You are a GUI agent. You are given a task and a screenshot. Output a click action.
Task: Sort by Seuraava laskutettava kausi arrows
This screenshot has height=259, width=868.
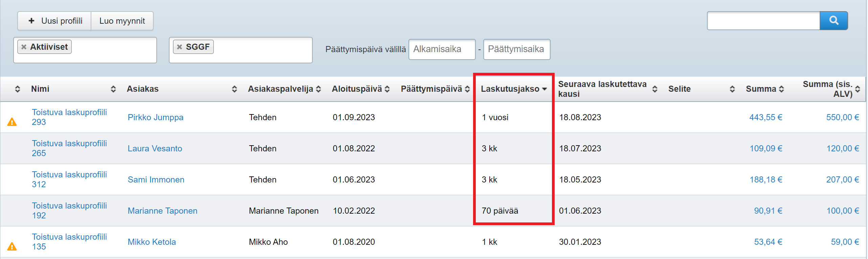tap(655, 89)
